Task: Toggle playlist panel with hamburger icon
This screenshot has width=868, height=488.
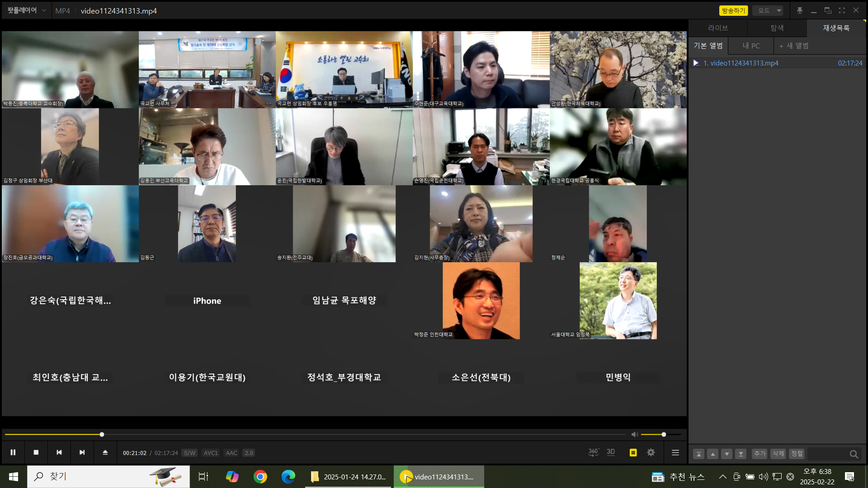Action: tap(675, 452)
